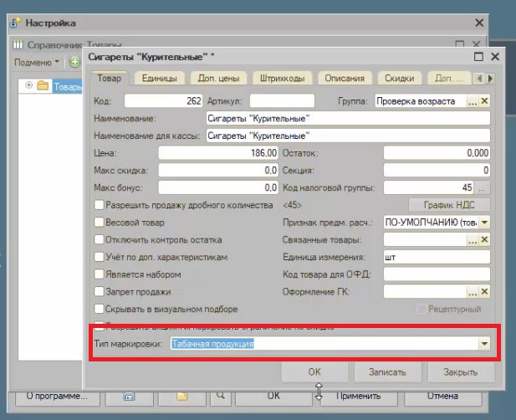The image size is (516, 420).
Task: Click the magnifier search button in Настройка footer
Action: 221,397
